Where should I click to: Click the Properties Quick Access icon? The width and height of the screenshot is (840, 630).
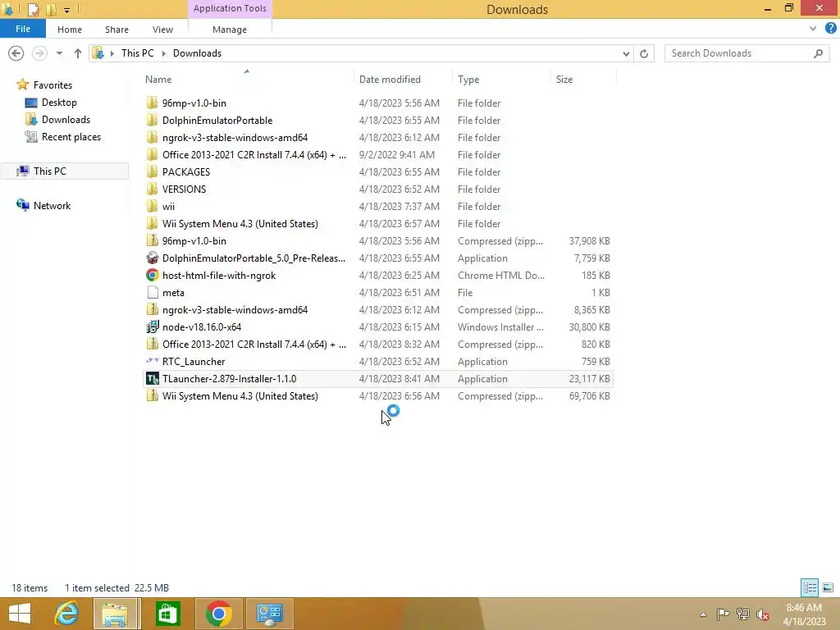[33, 10]
